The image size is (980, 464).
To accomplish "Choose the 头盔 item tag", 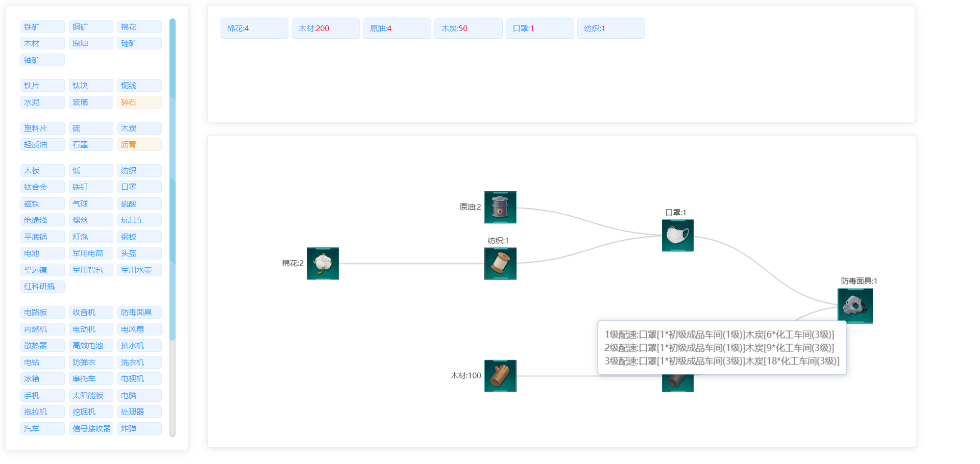I will click(139, 253).
